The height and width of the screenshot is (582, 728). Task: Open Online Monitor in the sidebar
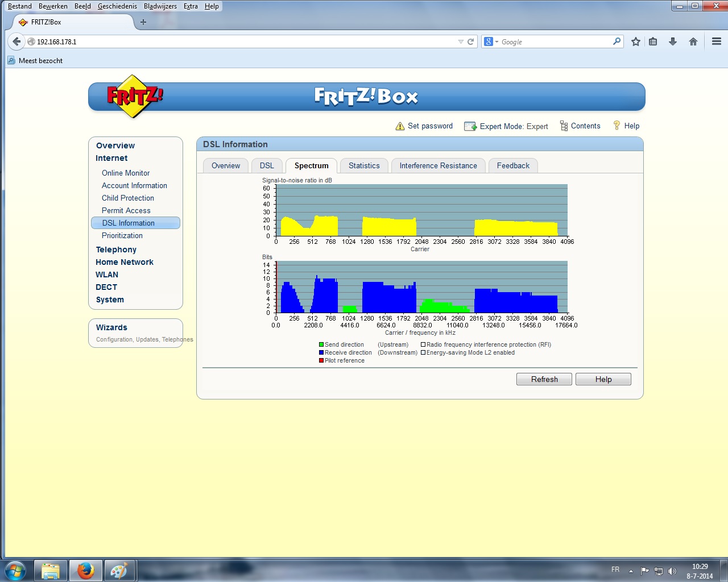point(126,173)
